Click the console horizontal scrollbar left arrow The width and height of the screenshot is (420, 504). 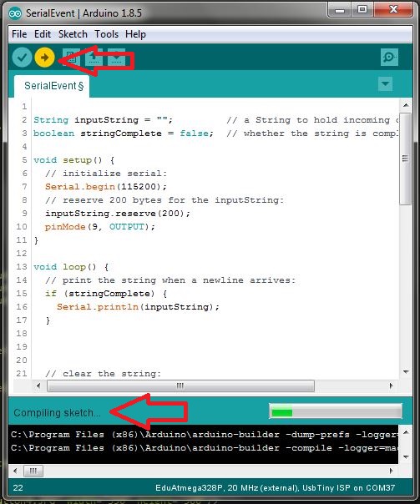15,471
